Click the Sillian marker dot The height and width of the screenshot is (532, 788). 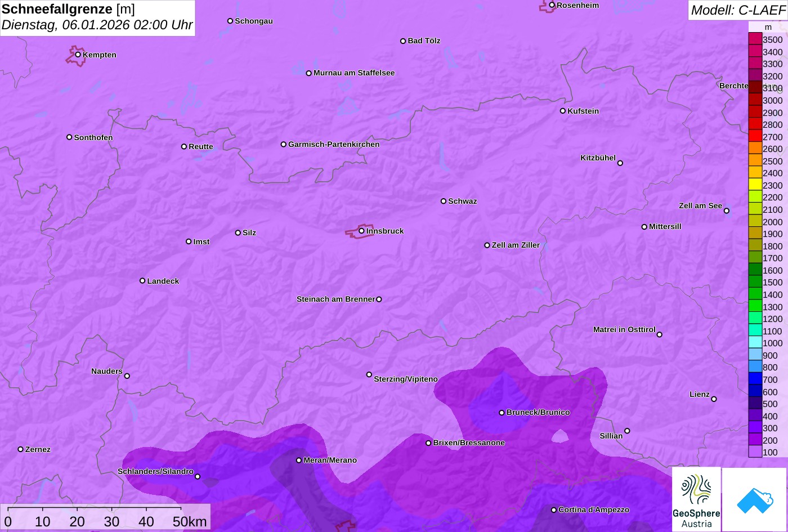coord(627,431)
